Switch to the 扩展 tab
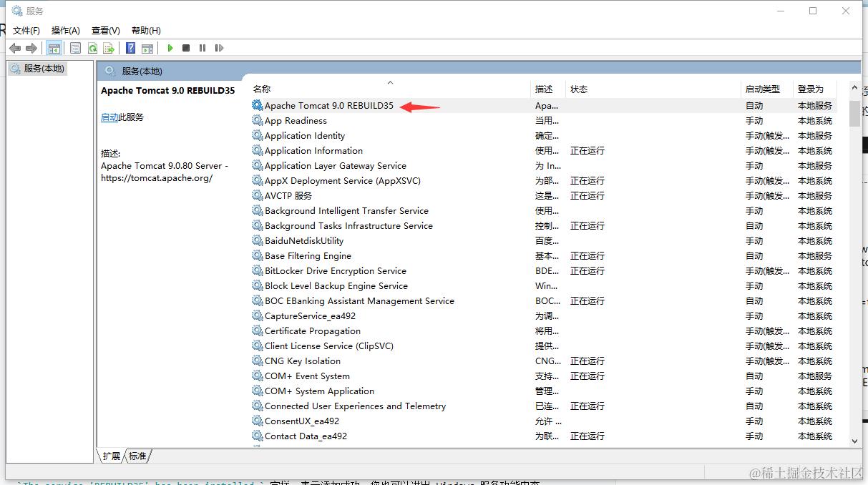 pyautogui.click(x=111, y=456)
